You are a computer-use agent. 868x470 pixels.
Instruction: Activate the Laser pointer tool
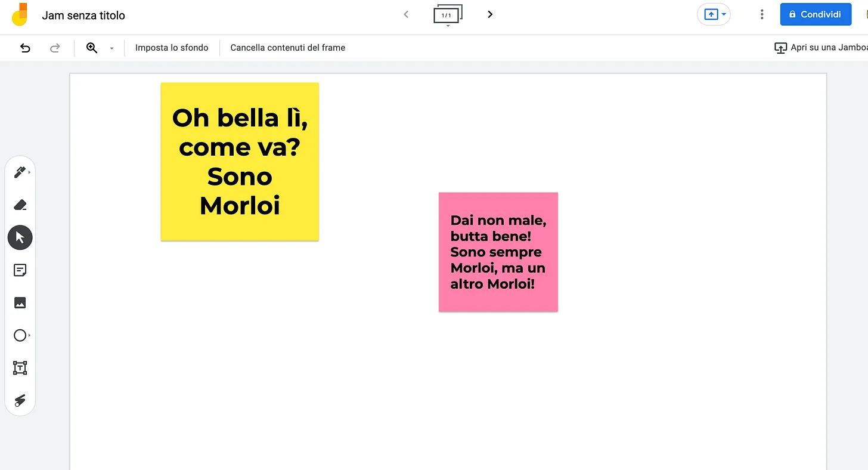pos(20,400)
